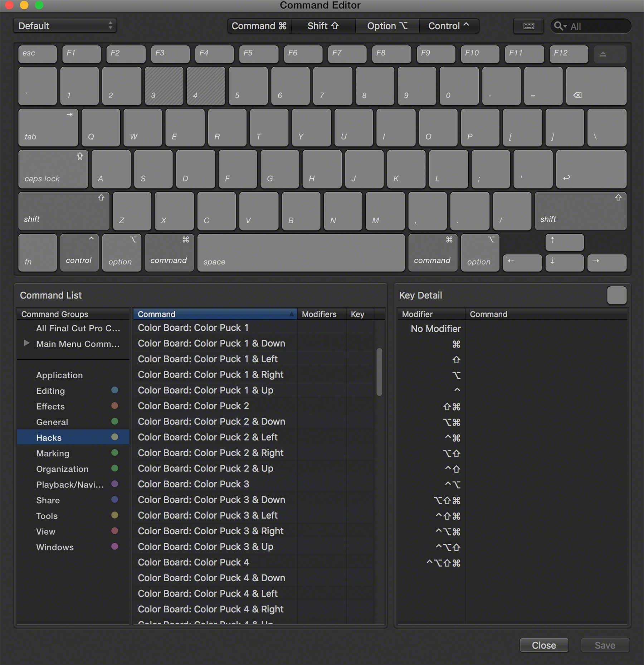This screenshot has width=644, height=665.
Task: Select All Final Cut Pro Commands group
Action: (x=73, y=328)
